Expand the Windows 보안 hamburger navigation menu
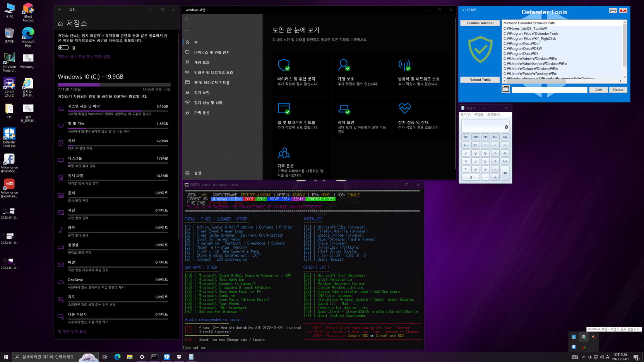Viewport: 644px width, 362px height. tap(187, 30)
